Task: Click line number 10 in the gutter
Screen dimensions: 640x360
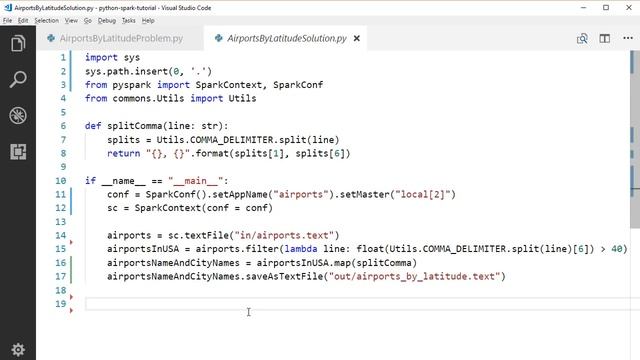Action: [x=60, y=181]
